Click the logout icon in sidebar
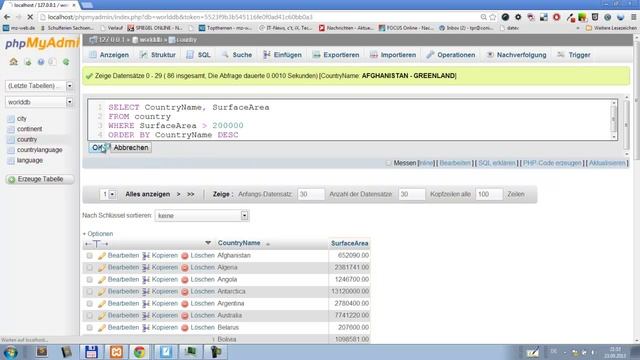Screen dimensions: 640x360 click(x=28, y=62)
